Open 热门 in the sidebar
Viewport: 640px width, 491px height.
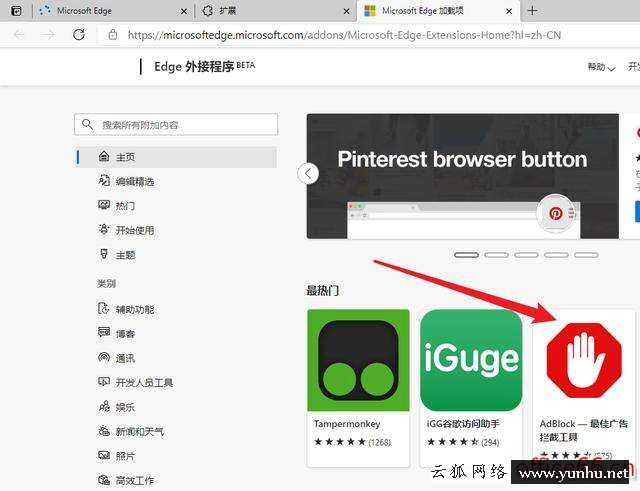pyautogui.click(x=125, y=206)
